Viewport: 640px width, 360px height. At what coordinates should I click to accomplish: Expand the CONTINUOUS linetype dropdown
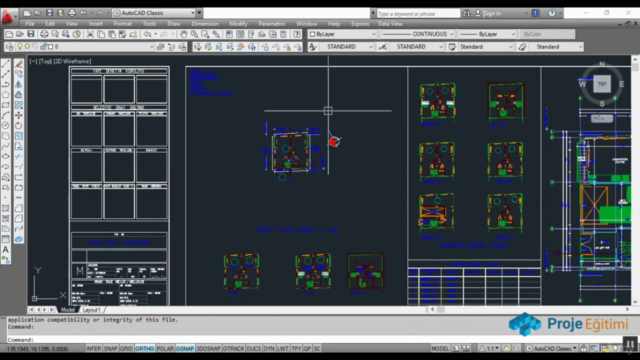coord(418,34)
